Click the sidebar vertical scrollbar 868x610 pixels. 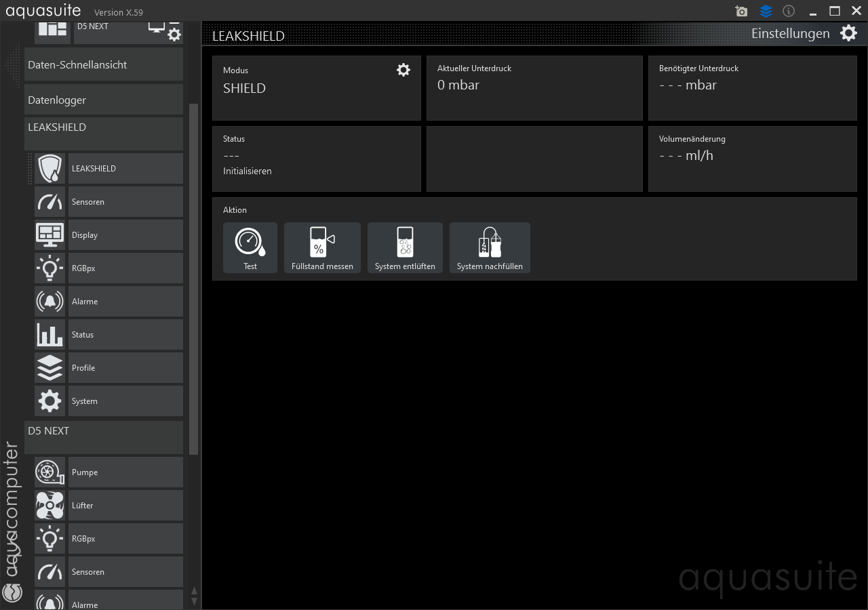[x=194, y=278]
